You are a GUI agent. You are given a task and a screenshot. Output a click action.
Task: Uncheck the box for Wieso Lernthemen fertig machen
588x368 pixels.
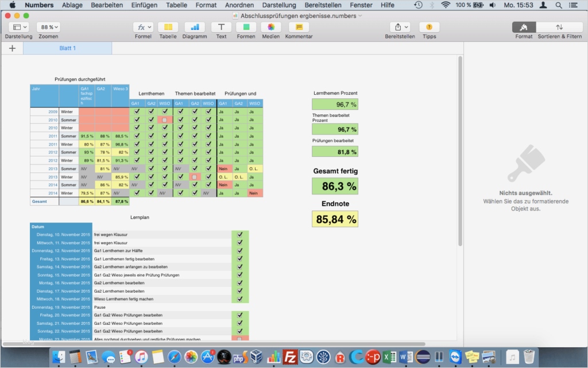pyautogui.click(x=240, y=299)
